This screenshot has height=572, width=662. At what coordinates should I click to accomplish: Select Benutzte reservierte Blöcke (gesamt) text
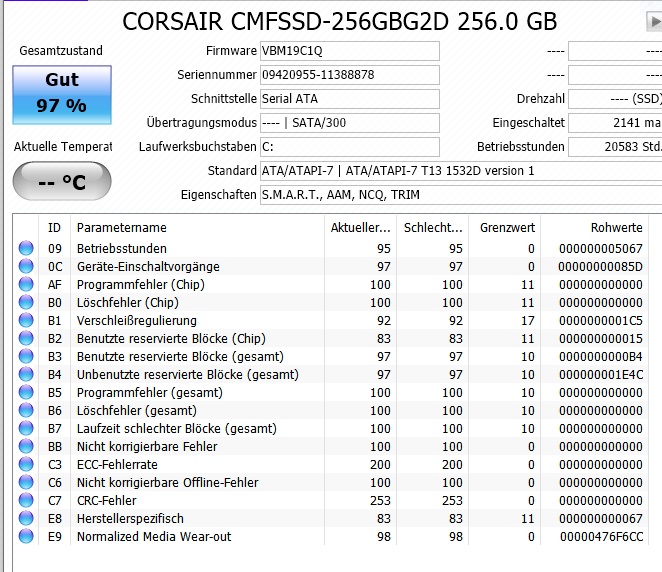coord(180,357)
